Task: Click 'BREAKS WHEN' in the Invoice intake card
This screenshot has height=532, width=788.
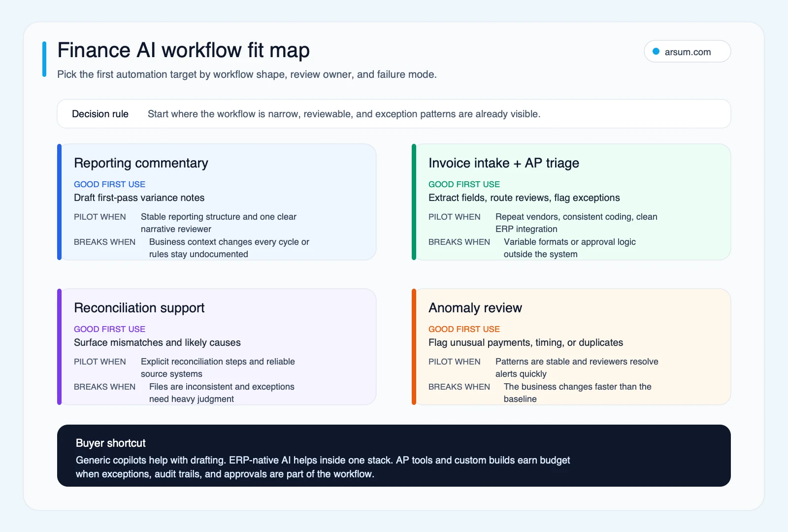Action: [459, 242]
